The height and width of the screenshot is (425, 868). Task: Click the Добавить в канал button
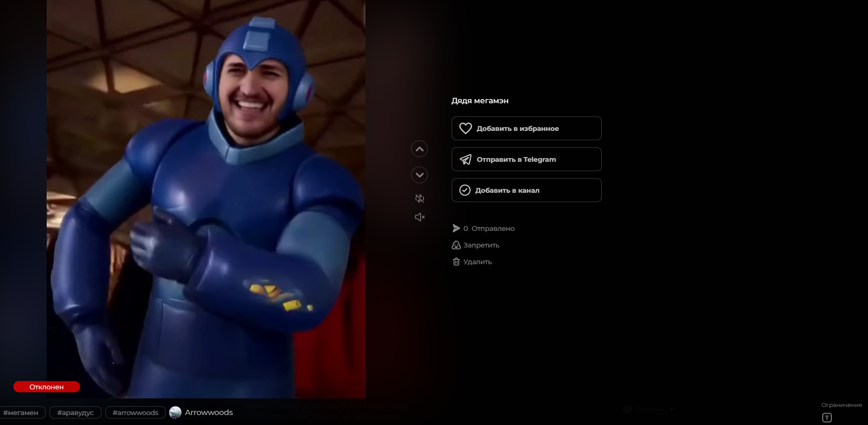tap(526, 190)
